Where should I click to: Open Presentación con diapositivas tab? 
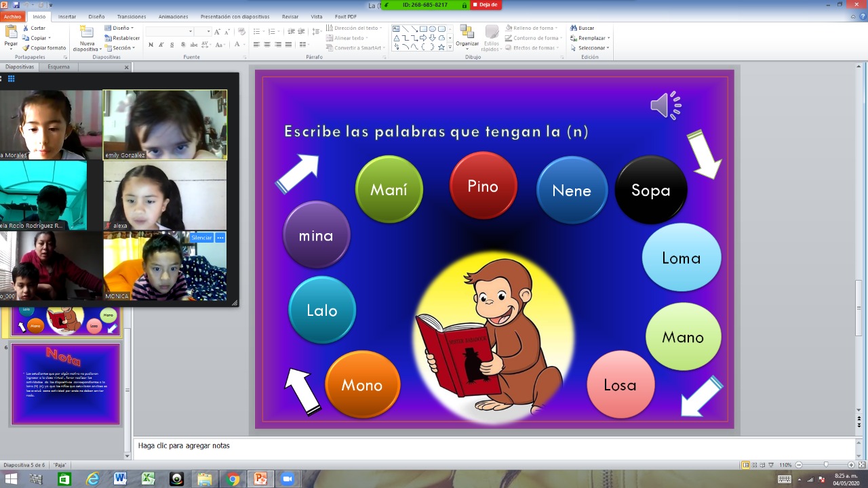[x=235, y=16]
